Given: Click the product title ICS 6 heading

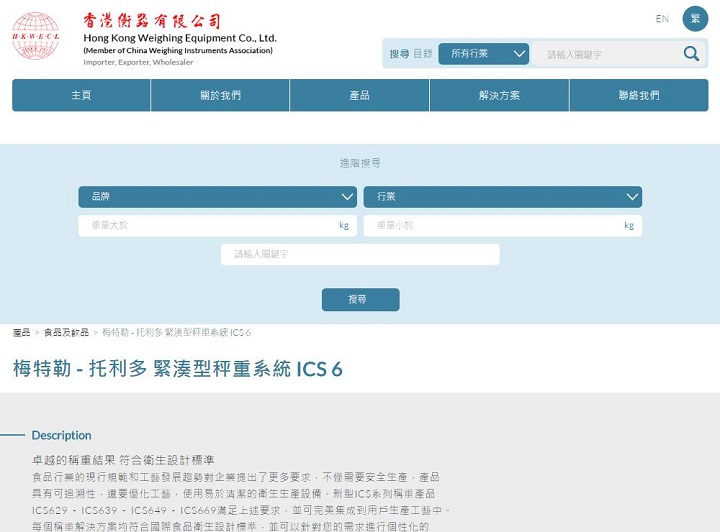Looking at the screenshot, I should (178, 369).
